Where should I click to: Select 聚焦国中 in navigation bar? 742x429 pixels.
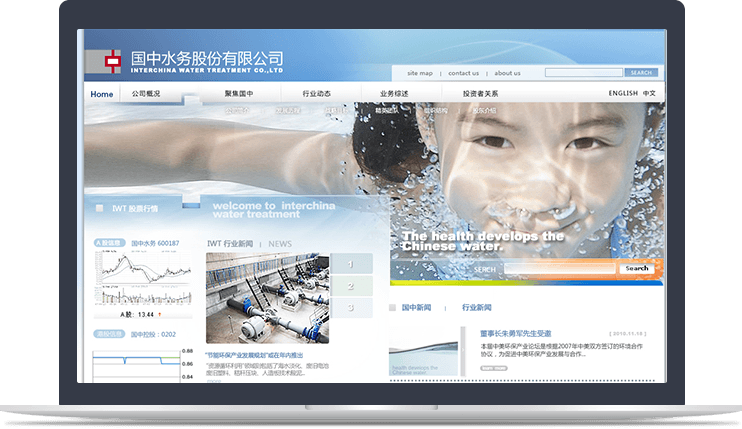click(x=239, y=94)
